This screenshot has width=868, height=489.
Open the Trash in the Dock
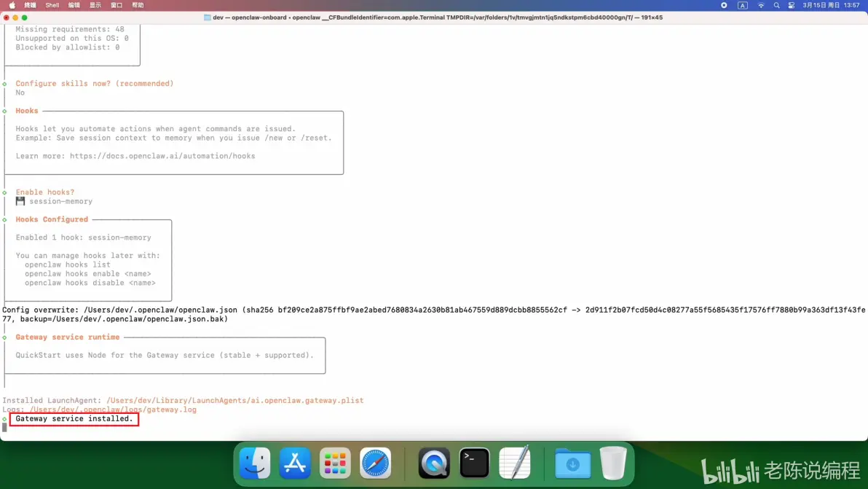coord(613,463)
